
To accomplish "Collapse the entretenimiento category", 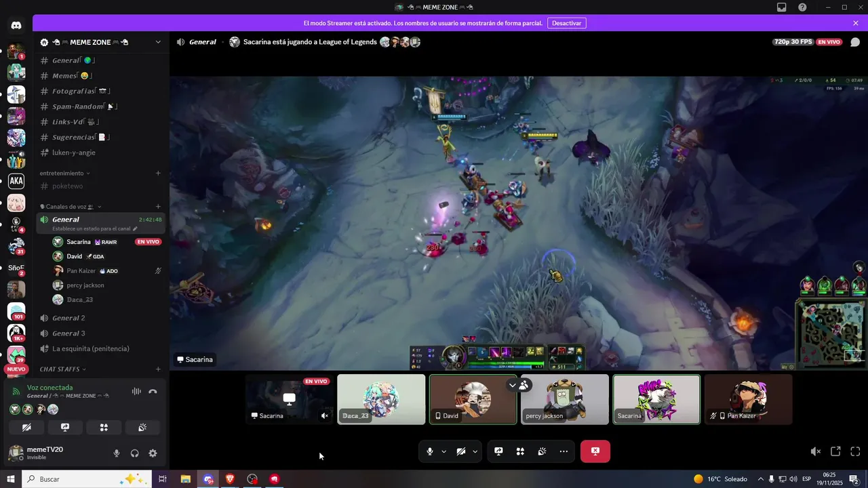I will tap(65, 173).
